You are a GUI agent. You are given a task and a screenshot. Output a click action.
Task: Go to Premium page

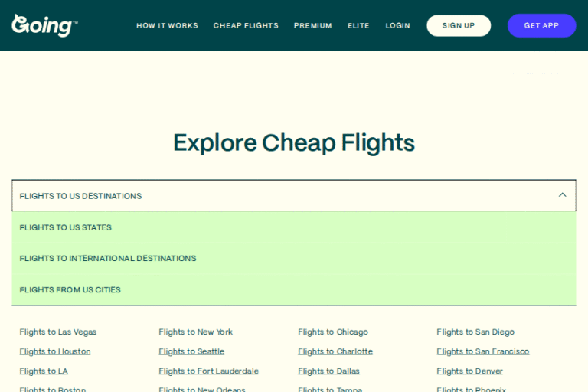313,26
